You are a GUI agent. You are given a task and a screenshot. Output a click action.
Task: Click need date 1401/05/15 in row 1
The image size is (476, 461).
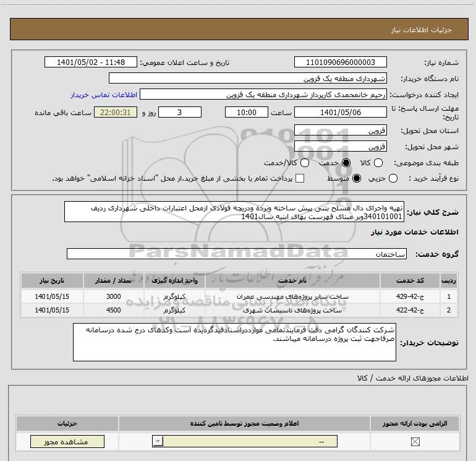coord(52,296)
